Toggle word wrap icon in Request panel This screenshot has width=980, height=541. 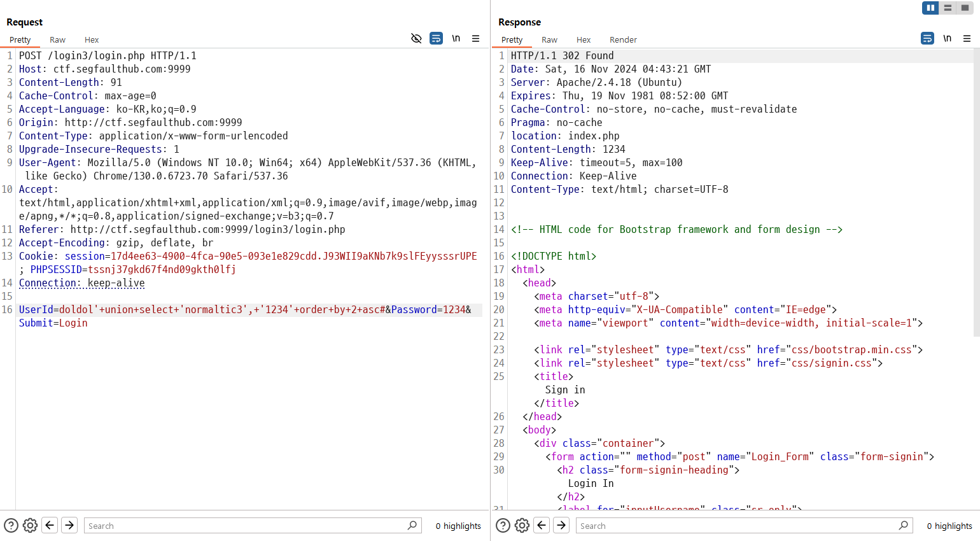[x=436, y=39]
